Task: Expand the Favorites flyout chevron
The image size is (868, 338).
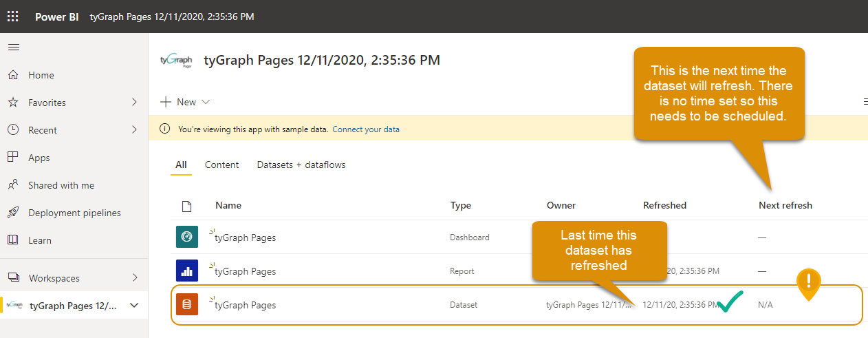Action: 134,103
